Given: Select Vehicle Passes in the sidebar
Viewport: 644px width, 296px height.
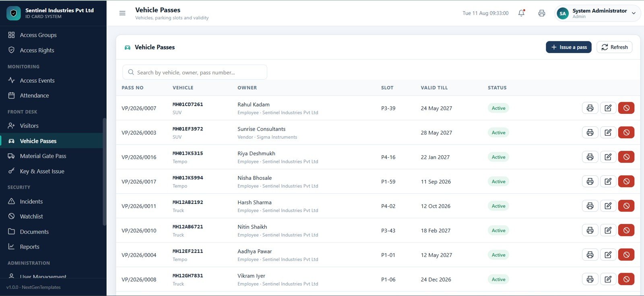Looking at the screenshot, I should 52,141.
